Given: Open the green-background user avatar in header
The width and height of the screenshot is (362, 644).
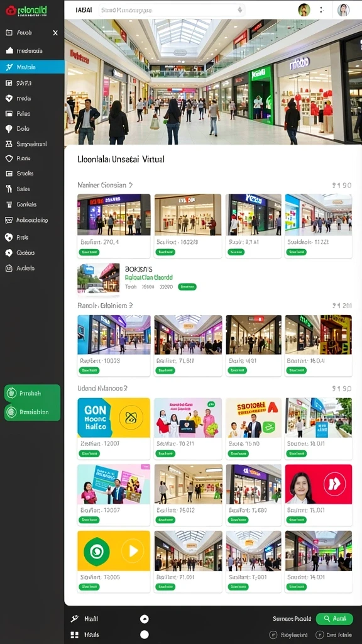Looking at the screenshot, I should click(304, 10).
